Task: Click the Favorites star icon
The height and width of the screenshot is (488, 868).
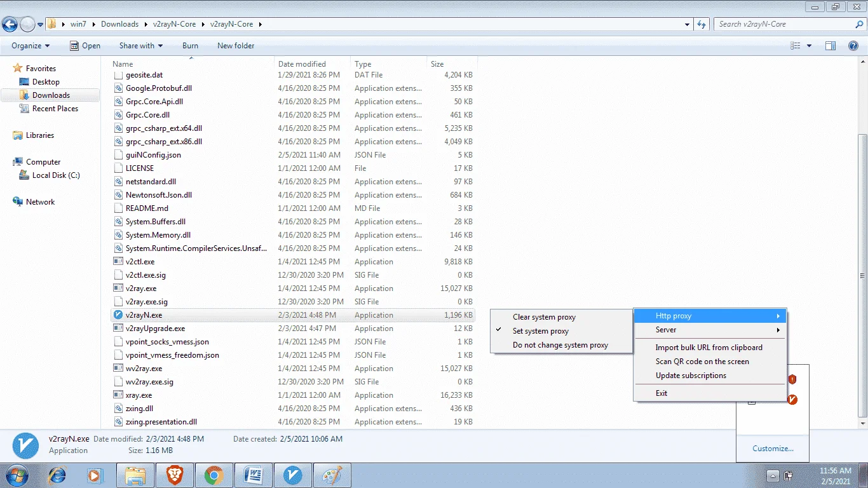Action: click(x=17, y=69)
